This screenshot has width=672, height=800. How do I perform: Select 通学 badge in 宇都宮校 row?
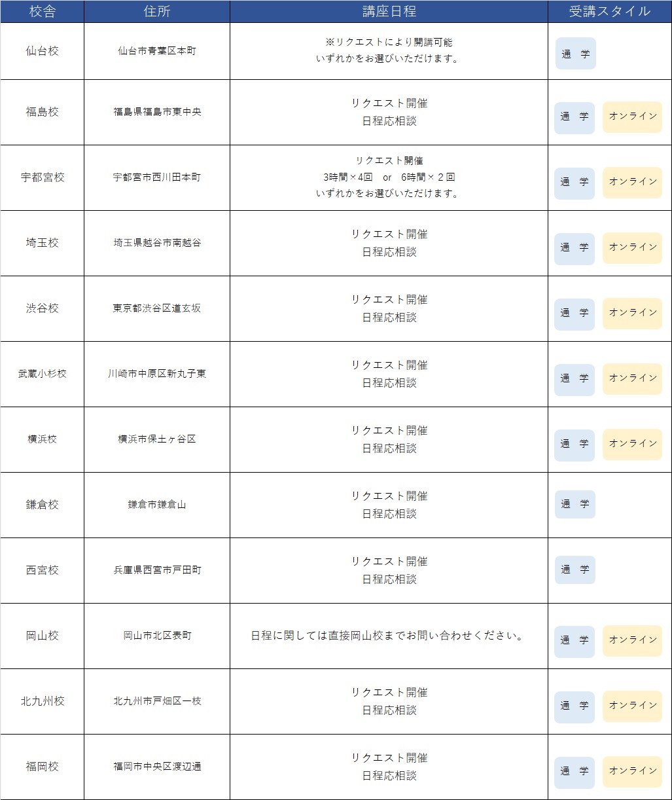pos(575,182)
